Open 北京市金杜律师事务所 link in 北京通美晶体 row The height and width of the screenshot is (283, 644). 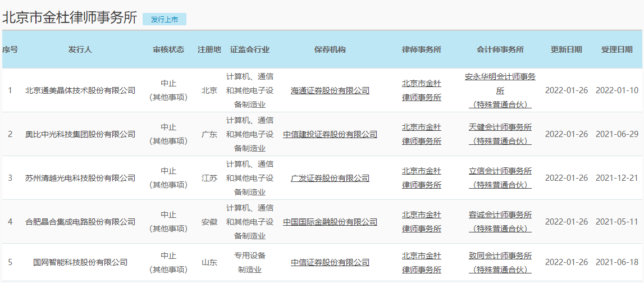click(x=422, y=90)
